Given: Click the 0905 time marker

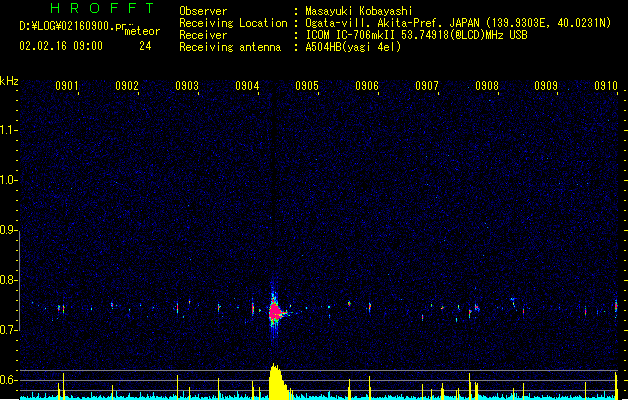Looking at the screenshot, I should (307, 86).
